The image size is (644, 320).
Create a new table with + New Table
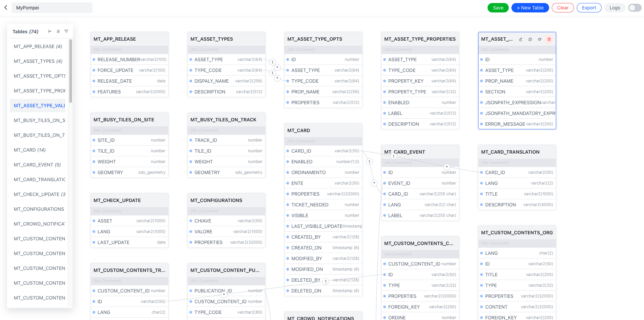coord(530,7)
